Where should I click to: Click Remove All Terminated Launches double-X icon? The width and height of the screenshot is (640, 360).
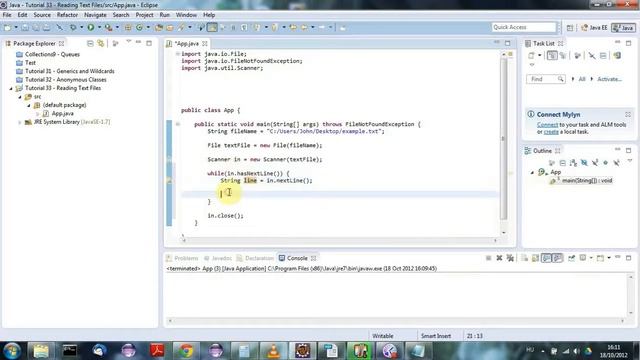point(510,258)
